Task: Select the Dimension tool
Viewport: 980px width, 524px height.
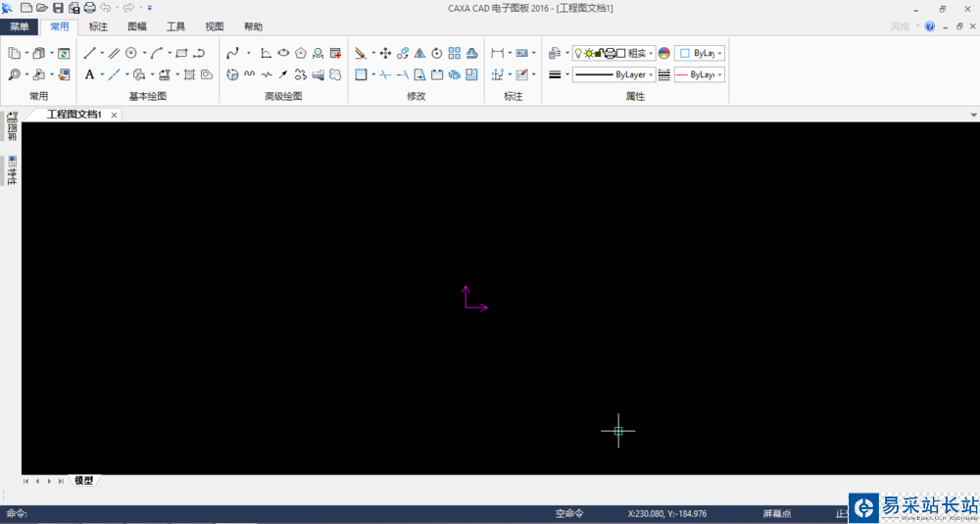Action: [498, 53]
